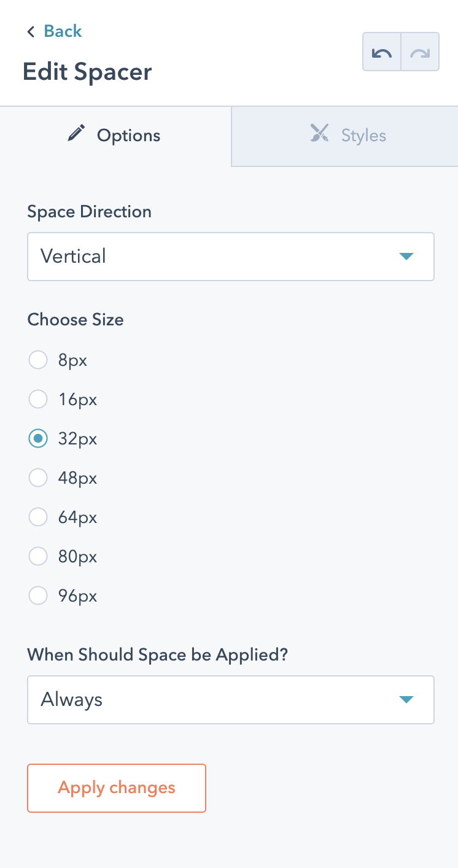Click the pencil icon on the Options tab
Screen dimensions: 458x868
76,132
